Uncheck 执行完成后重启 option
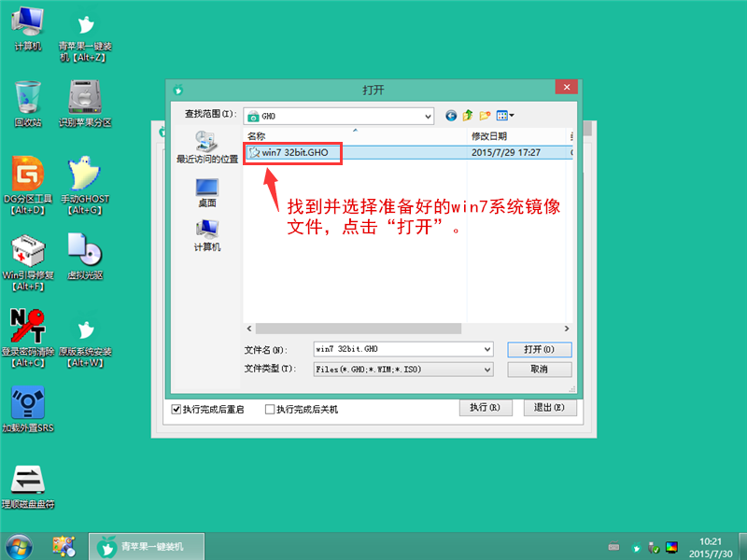Viewport: 747px width, 560px height. [176, 408]
